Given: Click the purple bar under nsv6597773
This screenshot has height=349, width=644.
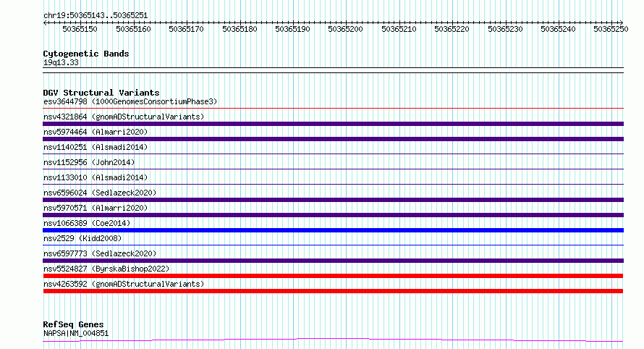Looking at the screenshot, I should tap(333, 261).
